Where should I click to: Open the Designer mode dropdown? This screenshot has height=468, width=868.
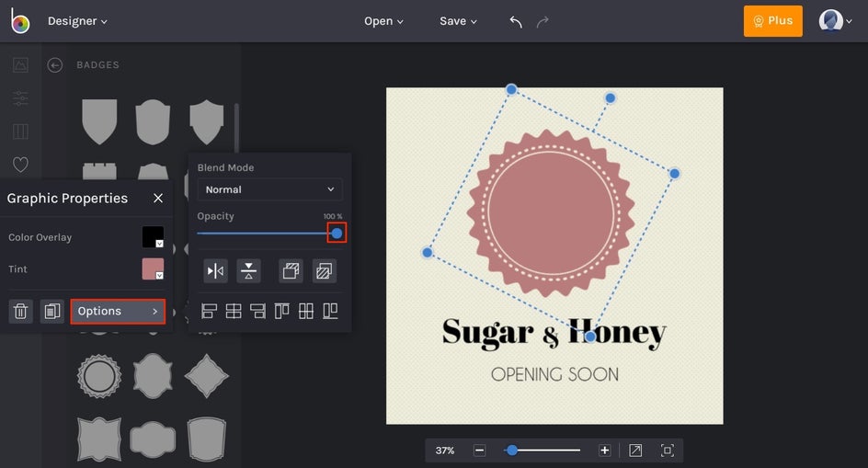(77, 21)
